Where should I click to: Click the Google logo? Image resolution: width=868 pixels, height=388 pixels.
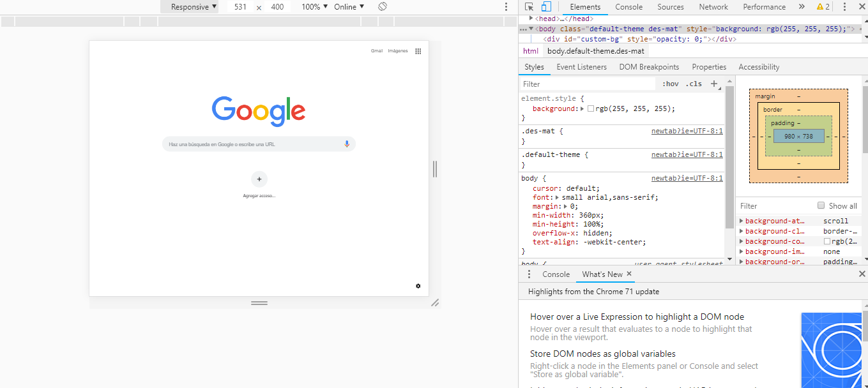click(259, 112)
